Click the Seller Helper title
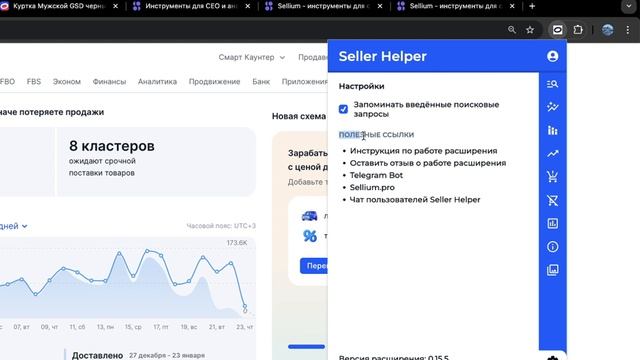The image size is (640, 360). (x=382, y=56)
